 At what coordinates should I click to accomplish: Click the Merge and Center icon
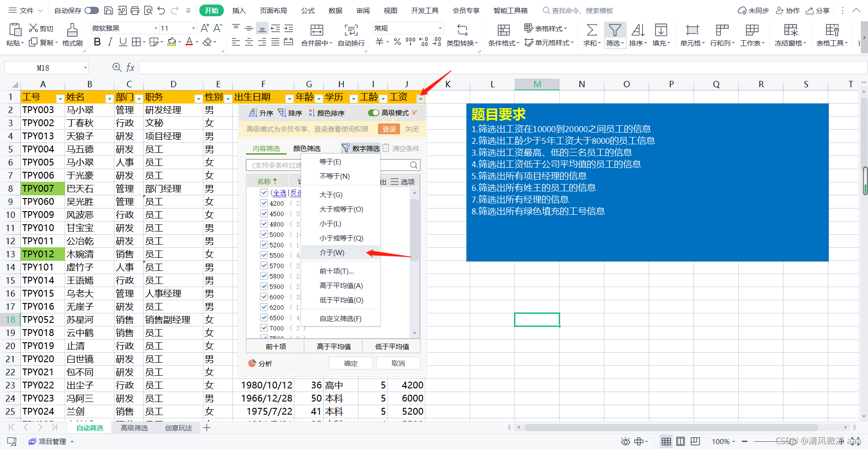[316, 30]
